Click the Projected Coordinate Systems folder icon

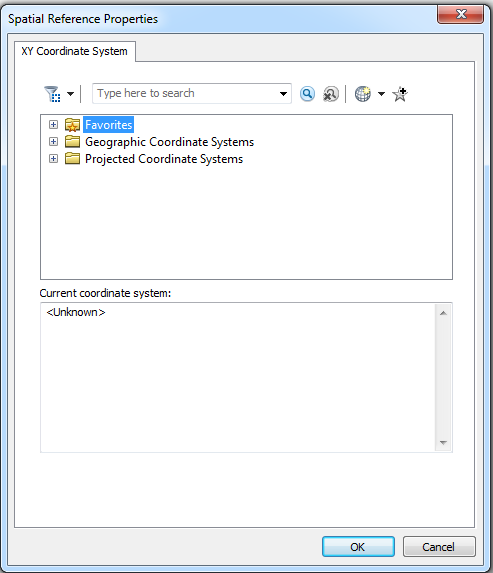72,159
